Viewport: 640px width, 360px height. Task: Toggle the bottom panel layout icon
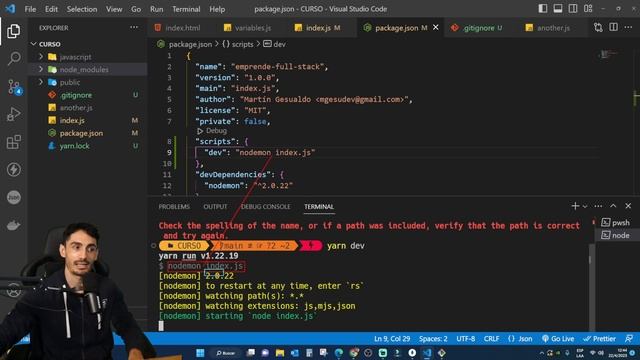point(558,9)
